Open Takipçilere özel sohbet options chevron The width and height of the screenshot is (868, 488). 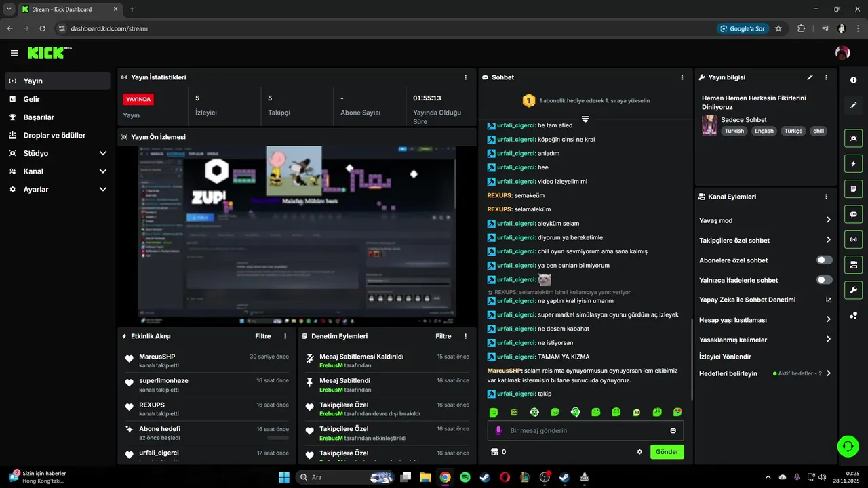coord(829,240)
